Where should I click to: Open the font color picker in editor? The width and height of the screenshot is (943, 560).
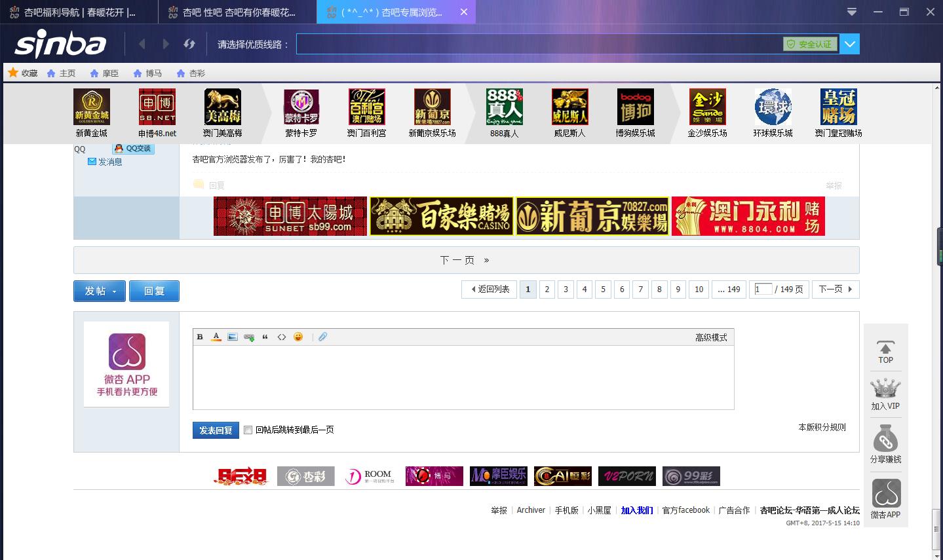(x=216, y=337)
